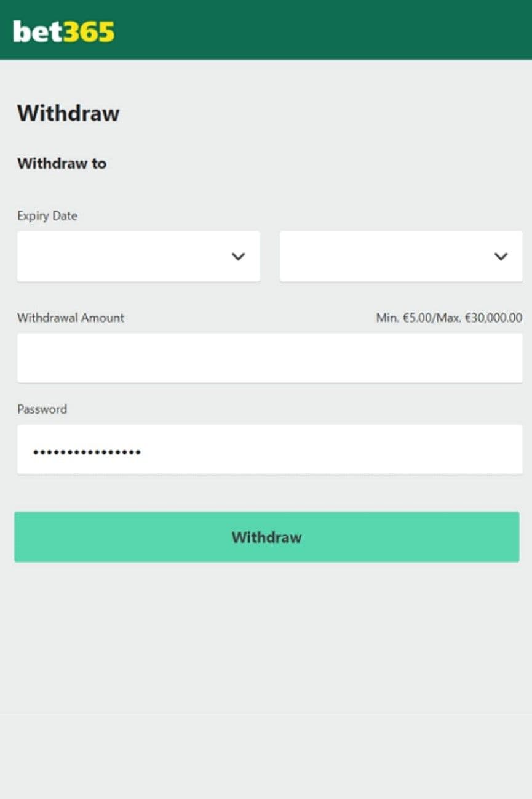The image size is (532, 799).
Task: Click the Withdraw to section heading
Action: click(x=62, y=163)
